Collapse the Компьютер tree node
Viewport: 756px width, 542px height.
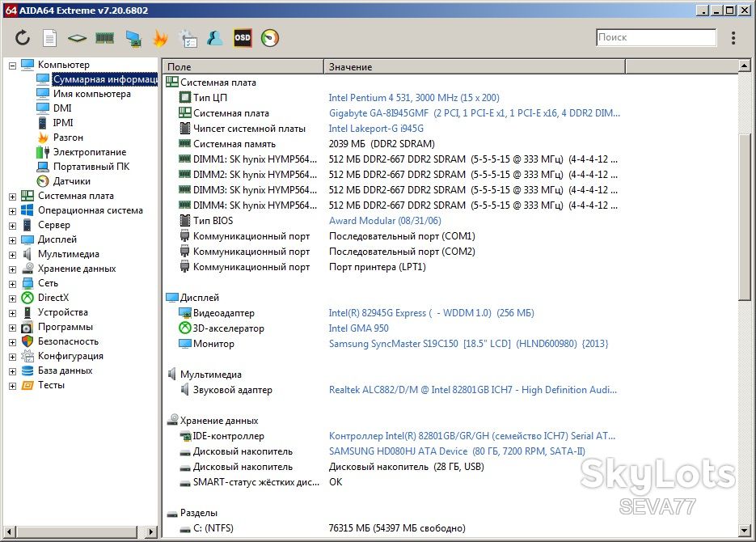tap(13, 65)
